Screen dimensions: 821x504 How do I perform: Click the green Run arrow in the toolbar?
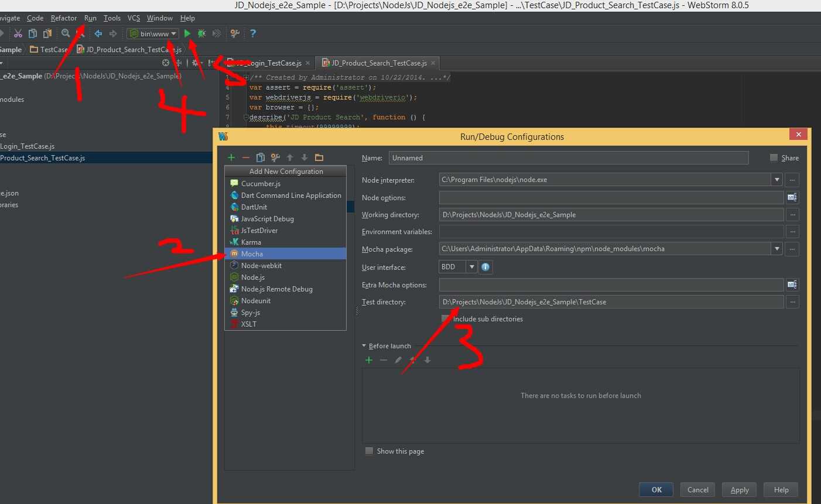tap(187, 33)
